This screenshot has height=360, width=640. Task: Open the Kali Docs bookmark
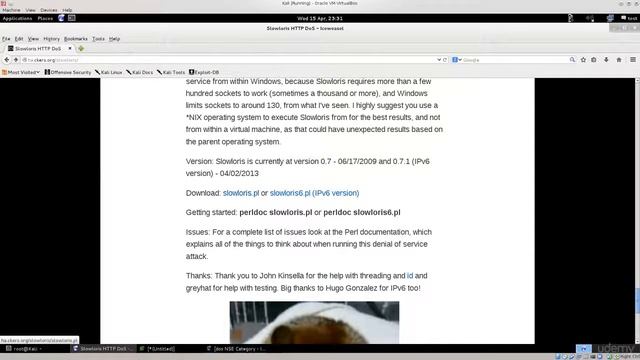pyautogui.click(x=140, y=72)
